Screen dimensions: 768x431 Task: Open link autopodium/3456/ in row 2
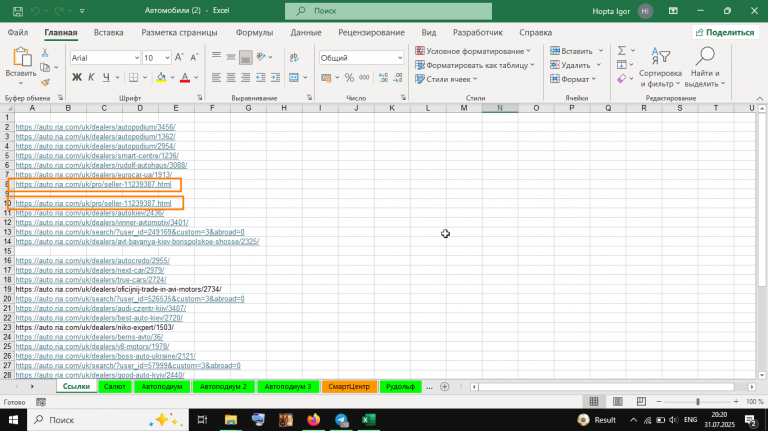[96, 127]
